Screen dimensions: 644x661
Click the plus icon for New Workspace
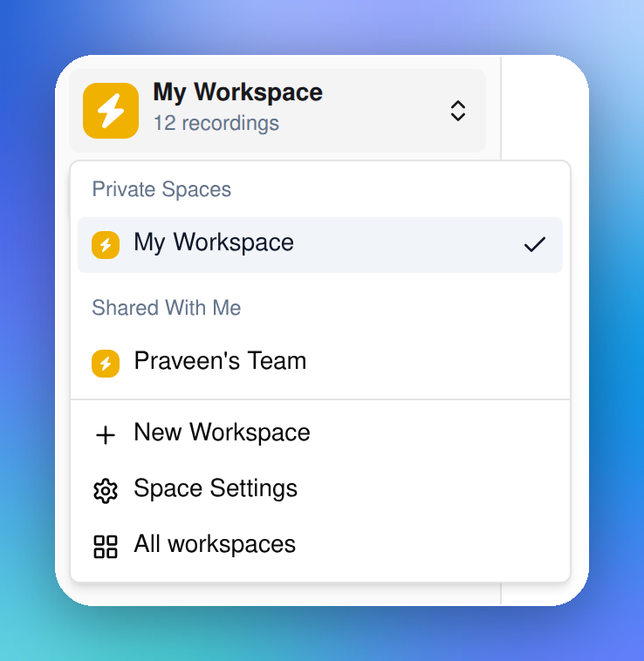[x=106, y=435]
